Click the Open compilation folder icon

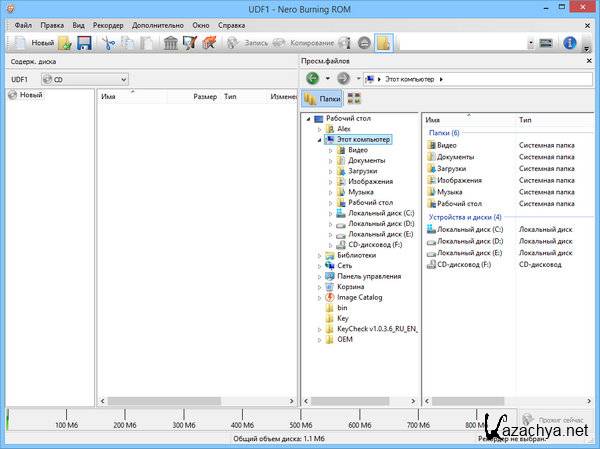65,43
